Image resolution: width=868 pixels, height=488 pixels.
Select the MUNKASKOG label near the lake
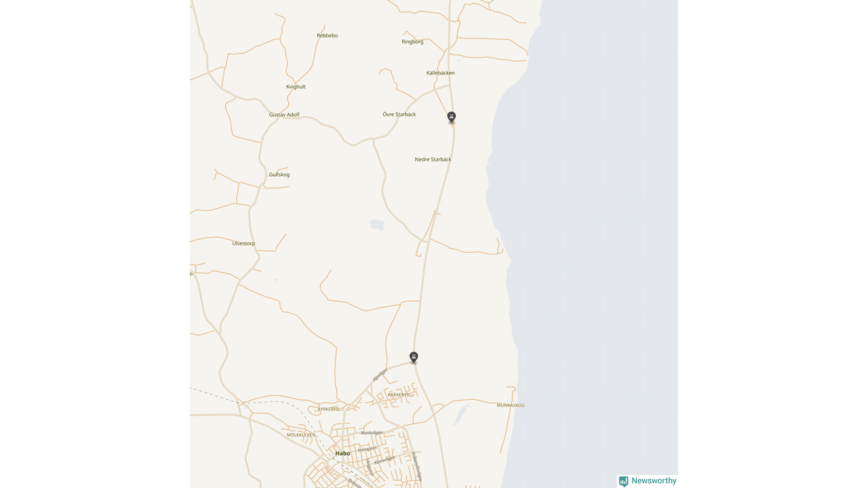pyautogui.click(x=511, y=405)
